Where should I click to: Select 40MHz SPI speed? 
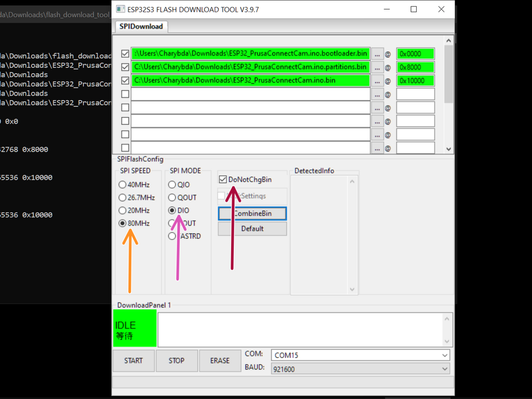pos(123,185)
